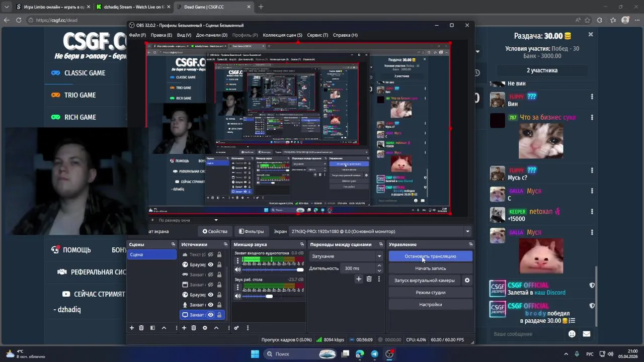
Task: Open the Док-панели menu
Action: [212, 35]
